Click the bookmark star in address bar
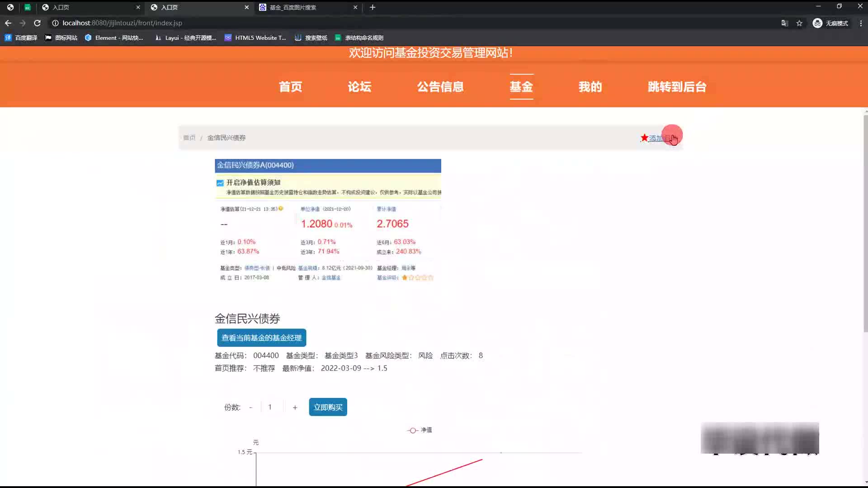The width and height of the screenshot is (868, 488). tap(799, 23)
